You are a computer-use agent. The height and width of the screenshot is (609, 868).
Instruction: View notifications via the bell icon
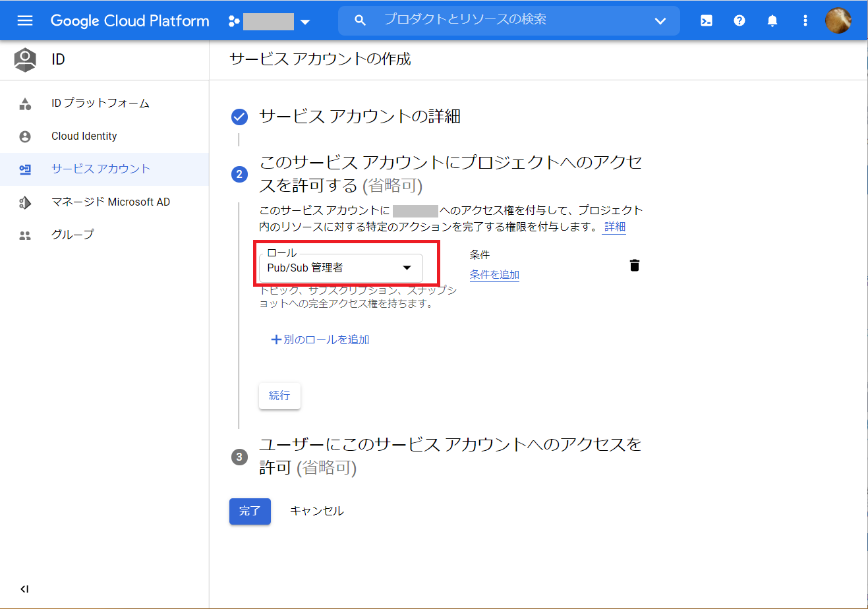(772, 20)
